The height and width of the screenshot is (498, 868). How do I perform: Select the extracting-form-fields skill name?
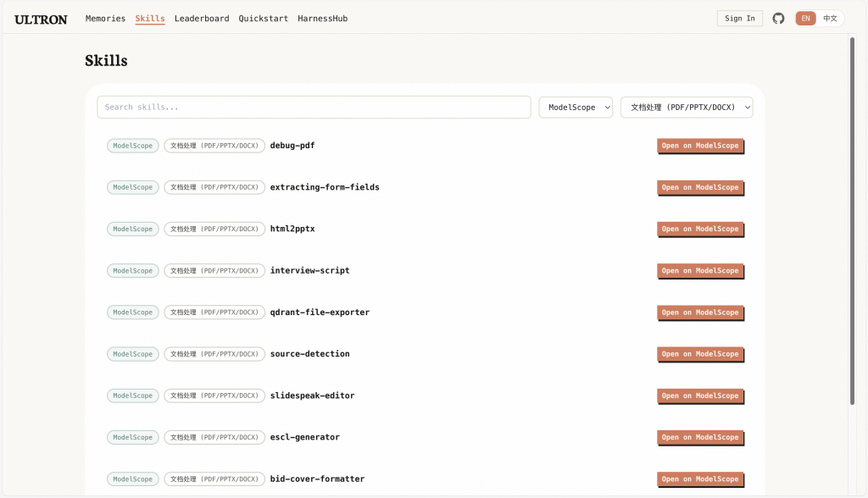point(324,187)
